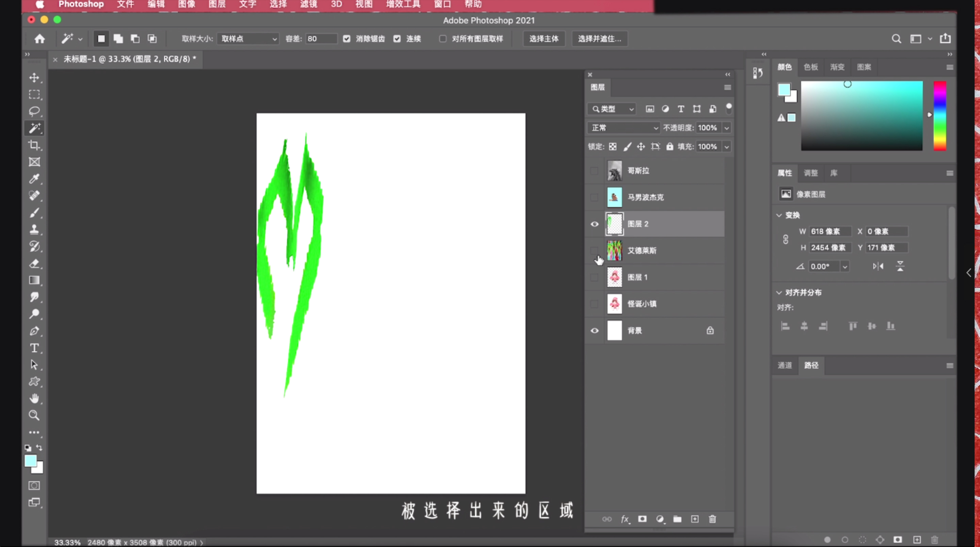This screenshot has width=980, height=547.
Task: Select the Horizontal Type tool
Action: [34, 348]
